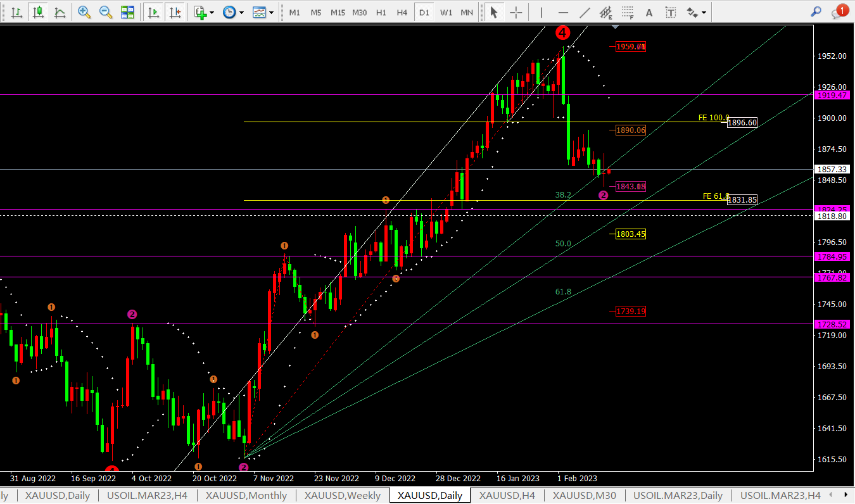Zoom in on the chart
Screen dimensions: 855x504
pos(84,12)
